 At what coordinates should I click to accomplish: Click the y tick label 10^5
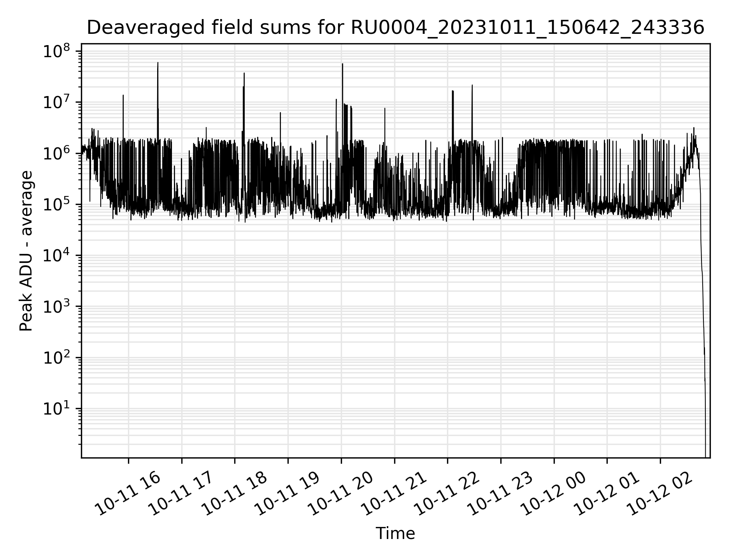(x=56, y=204)
